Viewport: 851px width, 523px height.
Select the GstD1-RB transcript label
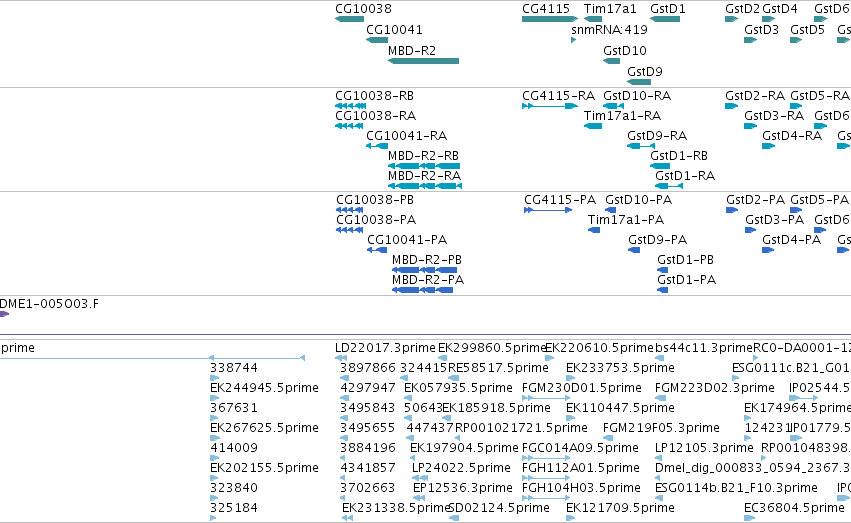(x=679, y=156)
